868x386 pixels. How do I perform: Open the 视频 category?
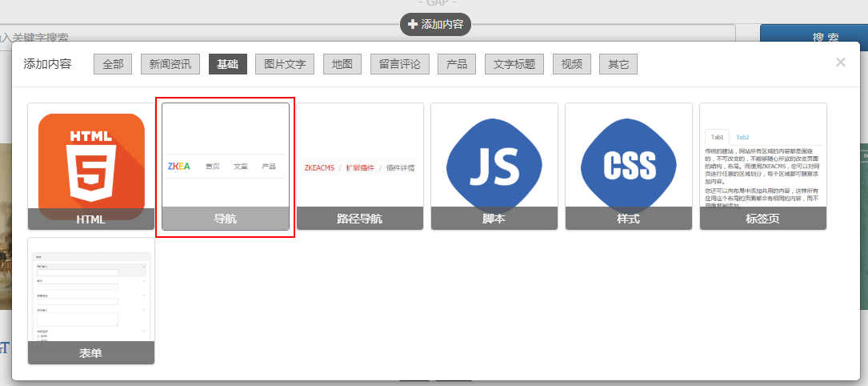tap(572, 64)
